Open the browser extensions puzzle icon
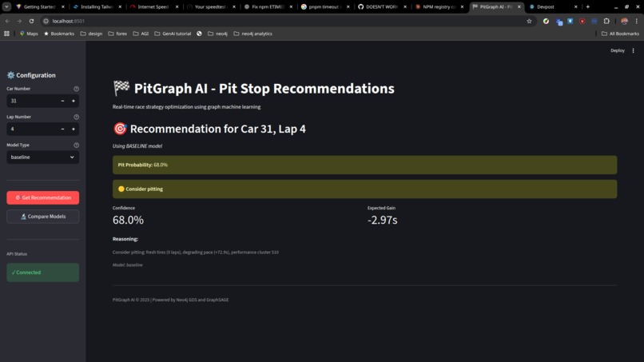644x362 pixels. click(x=606, y=21)
